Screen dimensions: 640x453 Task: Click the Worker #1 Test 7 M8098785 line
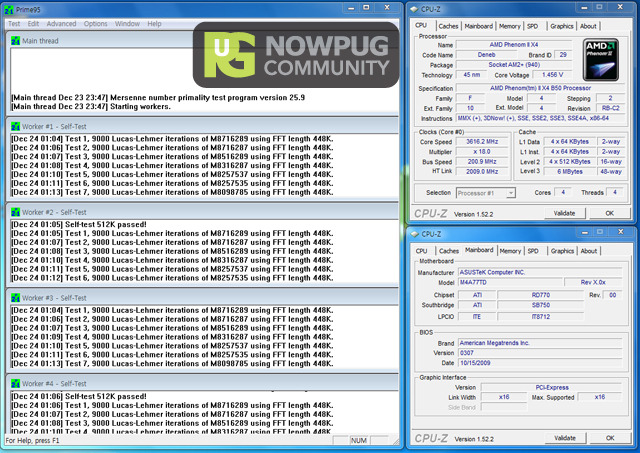point(172,192)
